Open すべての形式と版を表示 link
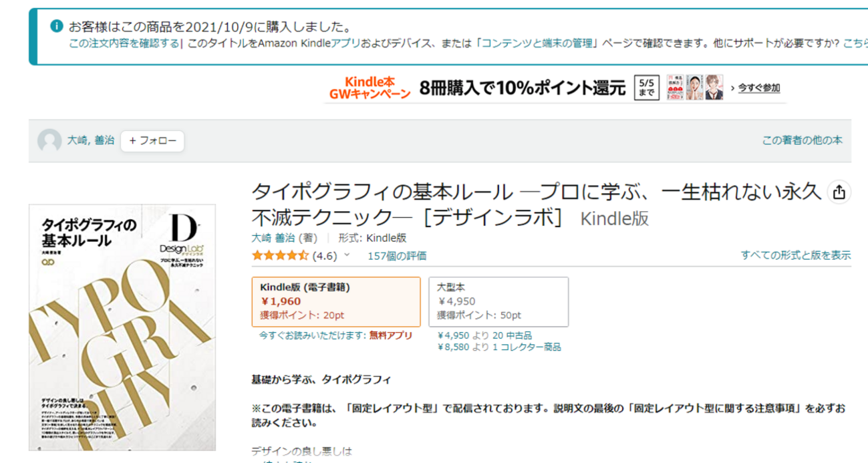This screenshot has width=868, height=463. pyautogui.click(x=796, y=255)
